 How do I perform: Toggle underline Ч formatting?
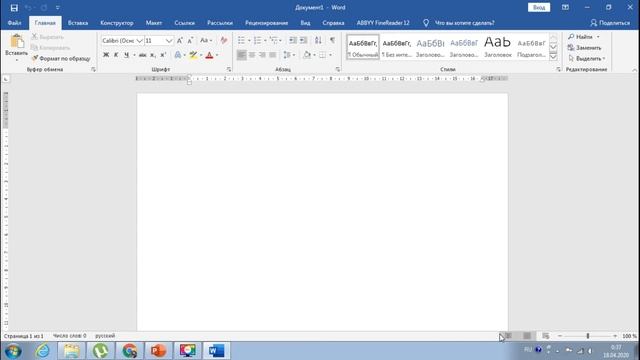pos(127,55)
